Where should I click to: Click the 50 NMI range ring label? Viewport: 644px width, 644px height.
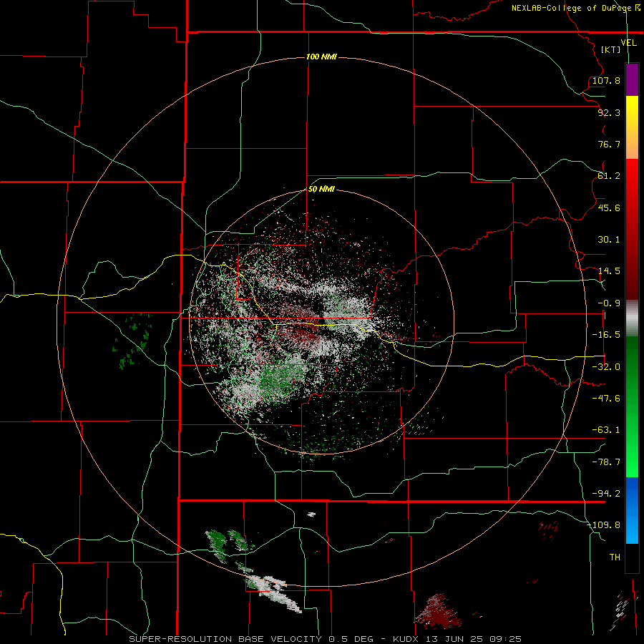[x=321, y=189]
